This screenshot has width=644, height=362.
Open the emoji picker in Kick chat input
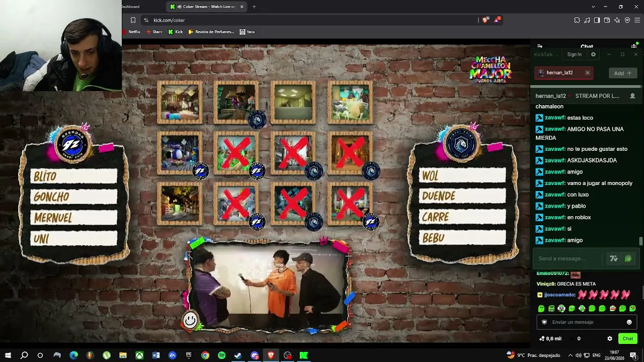[x=629, y=322]
